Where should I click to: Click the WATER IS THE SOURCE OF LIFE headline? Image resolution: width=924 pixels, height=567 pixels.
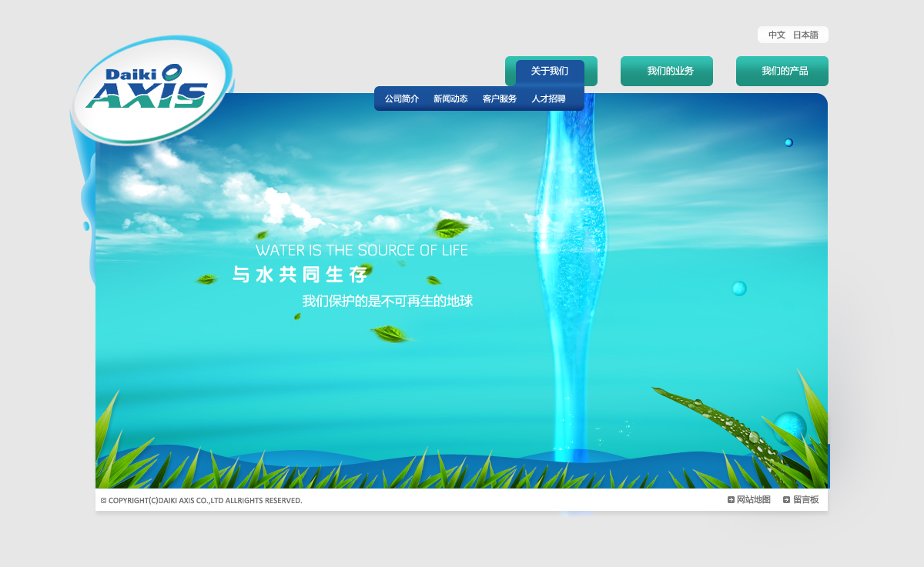pyautogui.click(x=362, y=250)
